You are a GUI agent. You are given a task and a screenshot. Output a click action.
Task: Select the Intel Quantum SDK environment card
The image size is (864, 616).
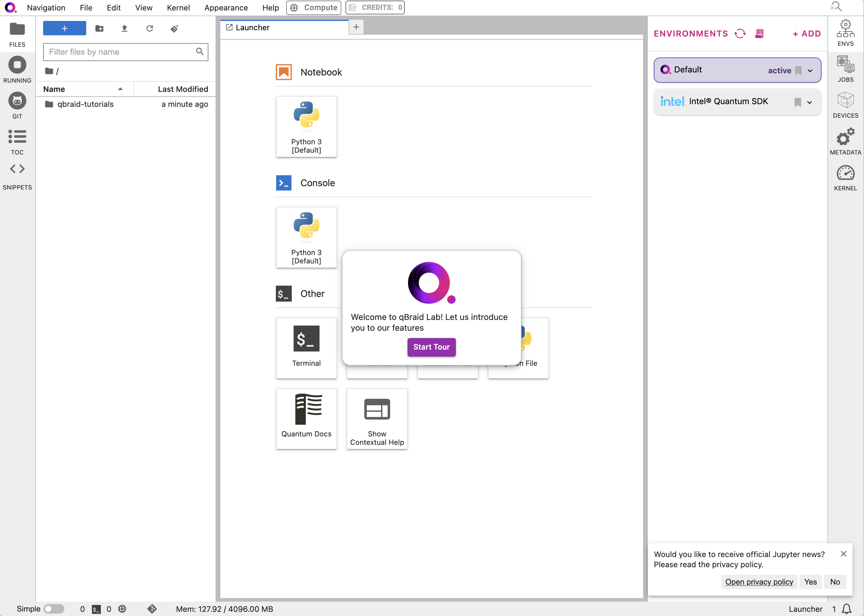coord(737,102)
